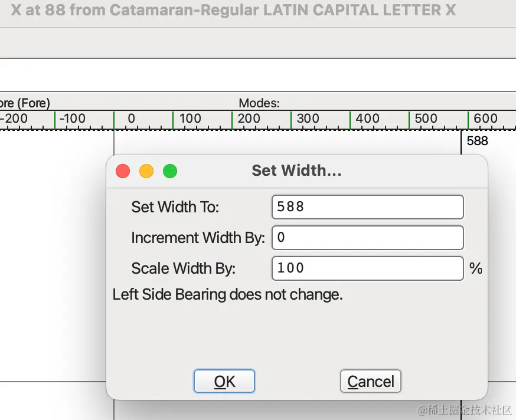Click the 0 mark on the ruler
Image resolution: width=516 pixels, height=420 pixels.
pos(131,119)
